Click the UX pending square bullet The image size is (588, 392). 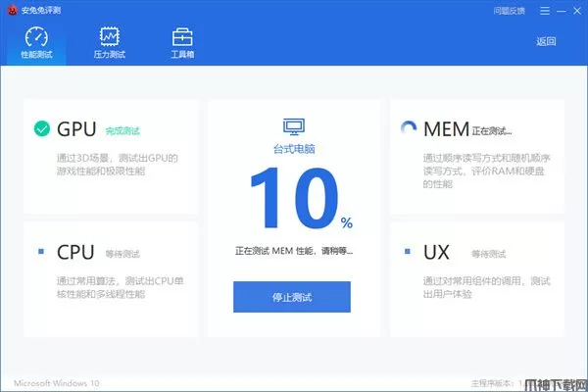coord(408,251)
